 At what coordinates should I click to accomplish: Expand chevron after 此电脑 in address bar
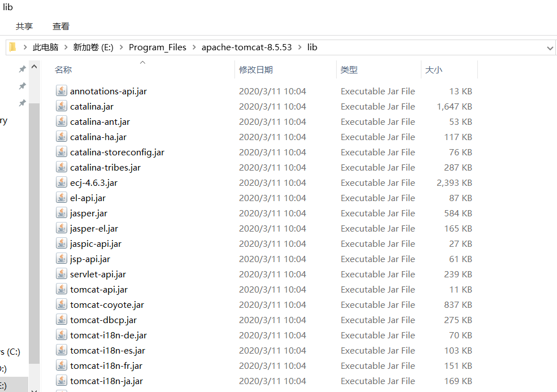tap(66, 47)
